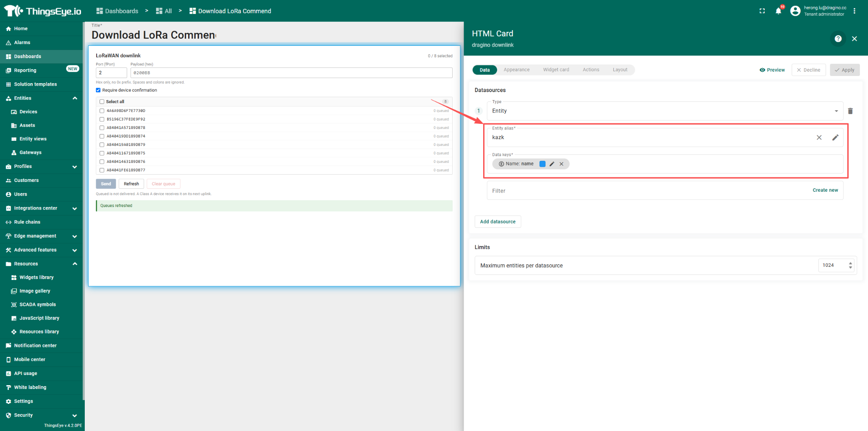Edit the Name data key
Screen dimensions: 868x431
pyautogui.click(x=552, y=164)
